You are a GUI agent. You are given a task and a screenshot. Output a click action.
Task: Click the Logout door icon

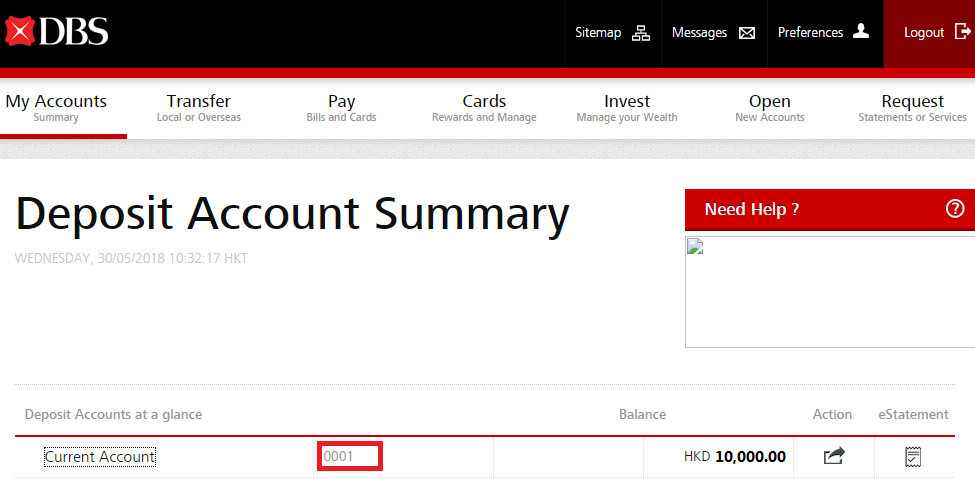pyautogui.click(x=963, y=32)
